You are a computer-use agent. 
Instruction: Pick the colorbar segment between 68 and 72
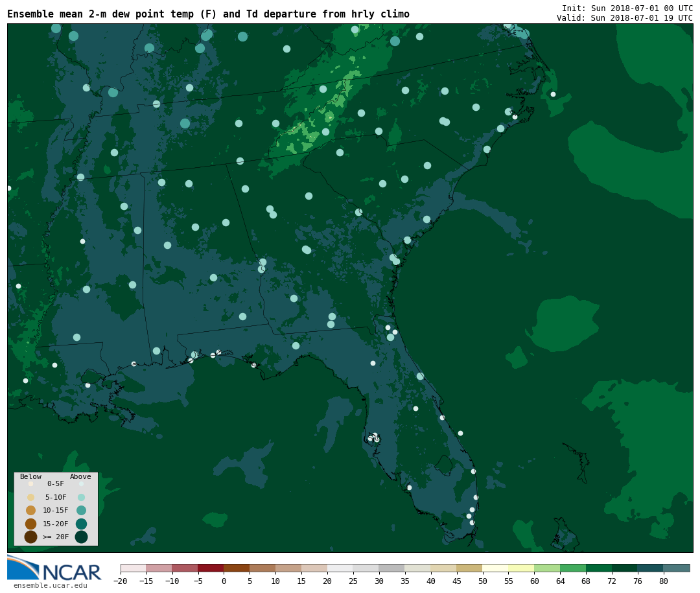(x=599, y=568)
